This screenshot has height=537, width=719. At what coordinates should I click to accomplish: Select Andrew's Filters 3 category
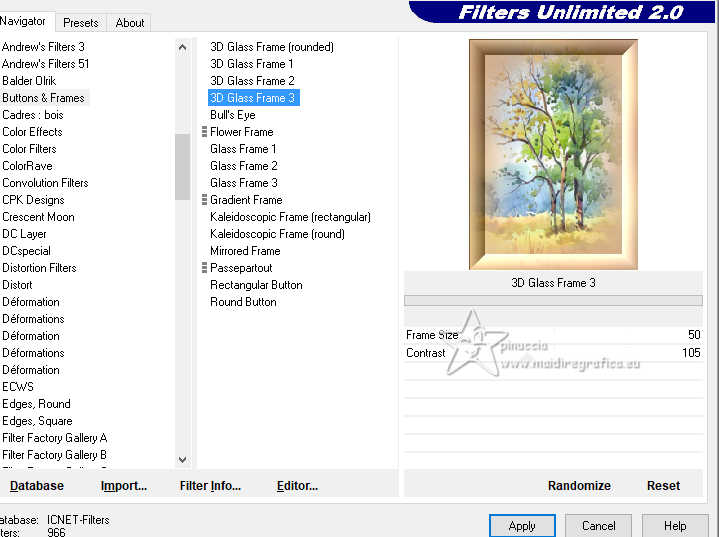pyautogui.click(x=43, y=47)
